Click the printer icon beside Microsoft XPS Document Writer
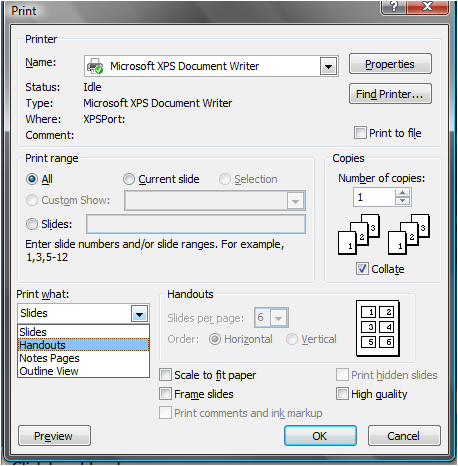Screen dimensions: 458x466 pyautogui.click(x=95, y=66)
